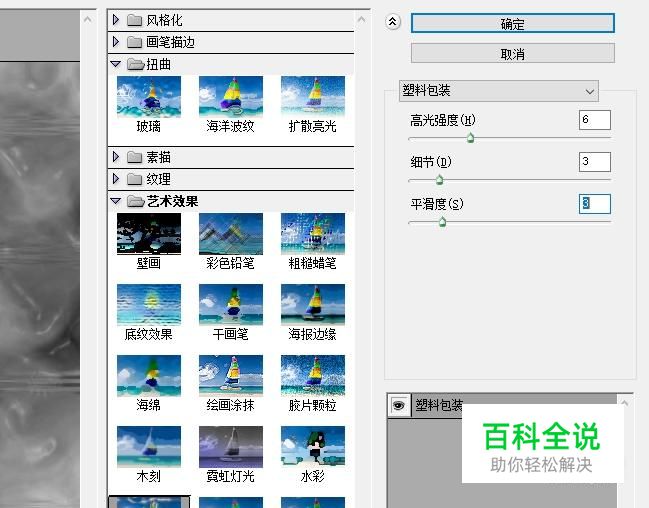The width and height of the screenshot is (649, 508).
Task: Click the 扭曲 category label
Action: pyautogui.click(x=159, y=64)
